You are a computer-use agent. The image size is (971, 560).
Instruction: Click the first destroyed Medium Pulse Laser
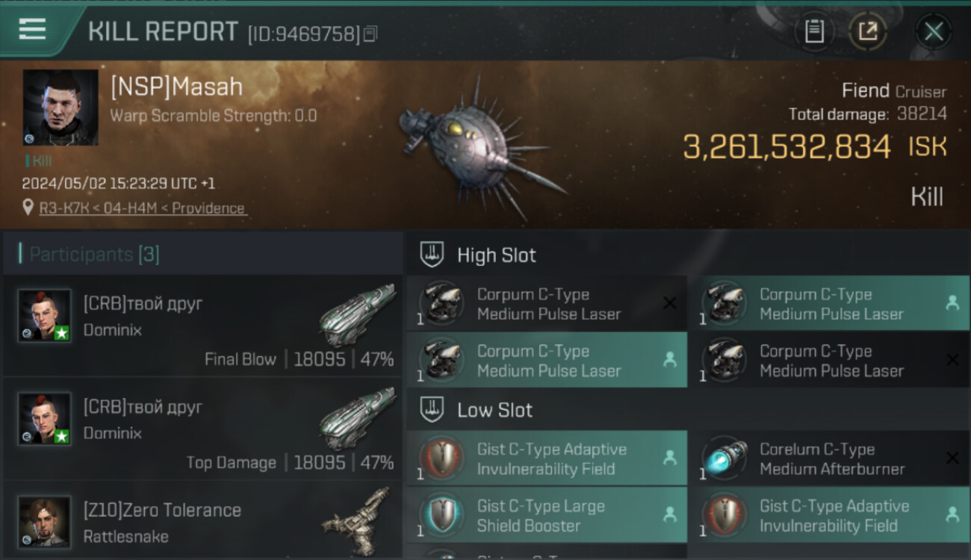pos(547,304)
